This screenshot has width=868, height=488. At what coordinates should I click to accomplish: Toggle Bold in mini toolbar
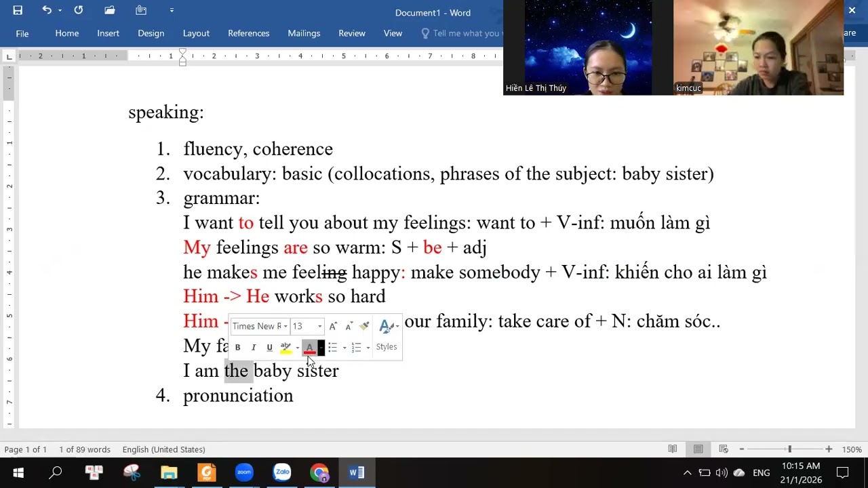click(237, 348)
